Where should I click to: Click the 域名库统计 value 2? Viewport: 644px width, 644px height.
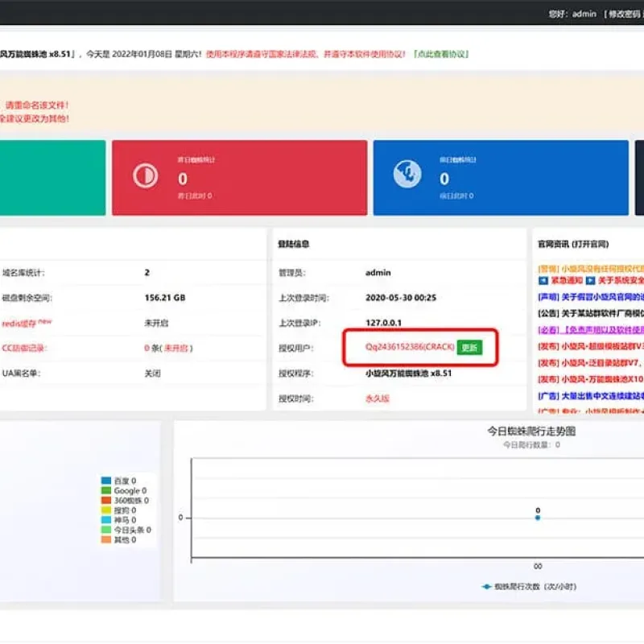(x=147, y=273)
